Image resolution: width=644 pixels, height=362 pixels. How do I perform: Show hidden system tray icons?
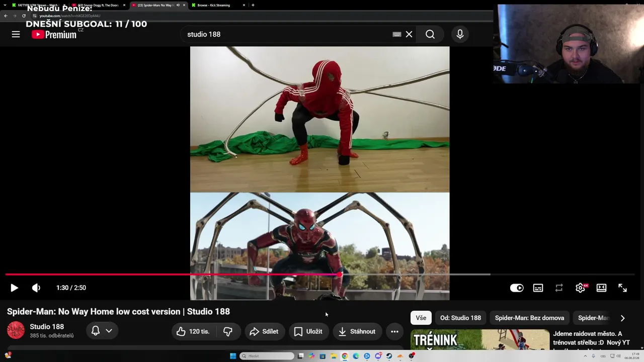[585, 356]
